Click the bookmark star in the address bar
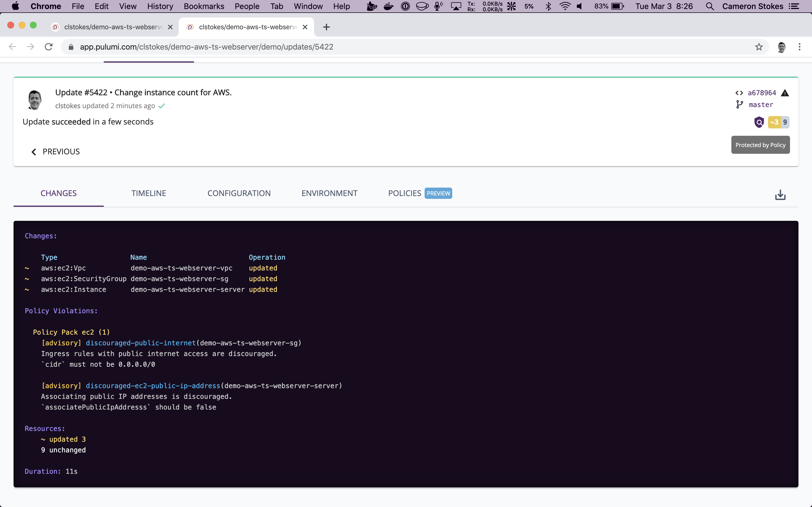This screenshot has height=507, width=812. coord(758,46)
